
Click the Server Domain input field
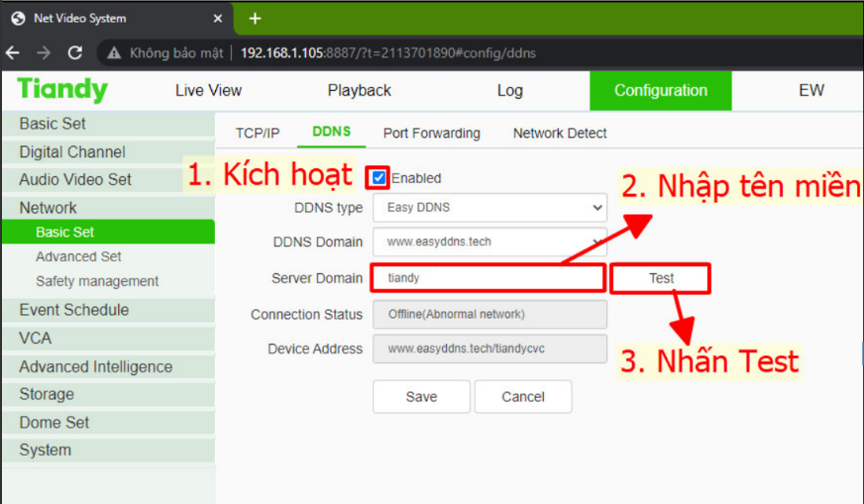point(488,278)
